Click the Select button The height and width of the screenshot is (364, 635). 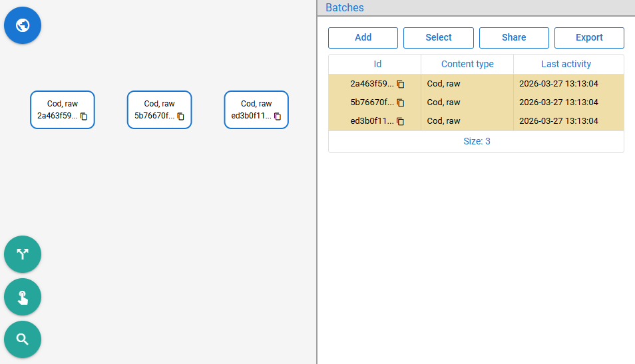(438, 38)
